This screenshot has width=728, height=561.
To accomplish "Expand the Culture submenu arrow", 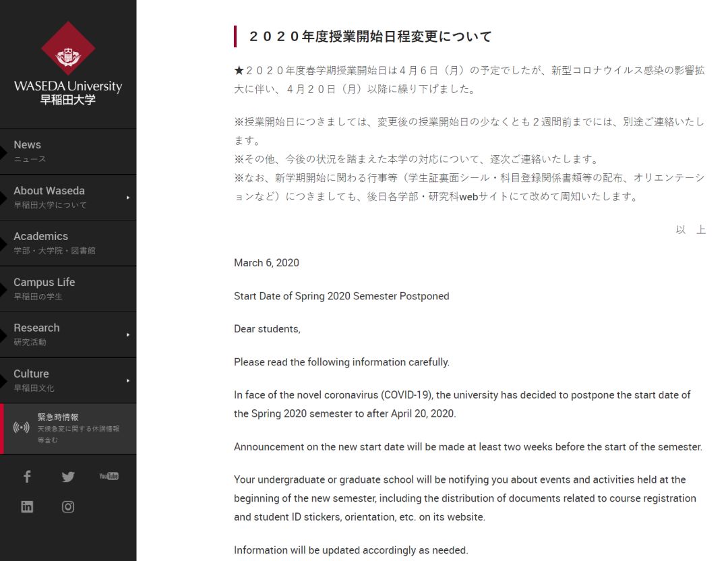I will pyautogui.click(x=128, y=380).
